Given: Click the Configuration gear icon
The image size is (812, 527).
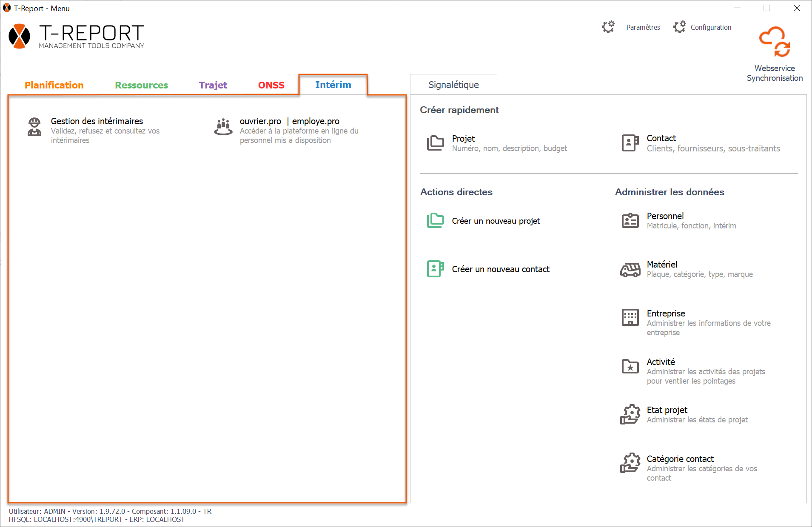Looking at the screenshot, I should click(x=679, y=27).
